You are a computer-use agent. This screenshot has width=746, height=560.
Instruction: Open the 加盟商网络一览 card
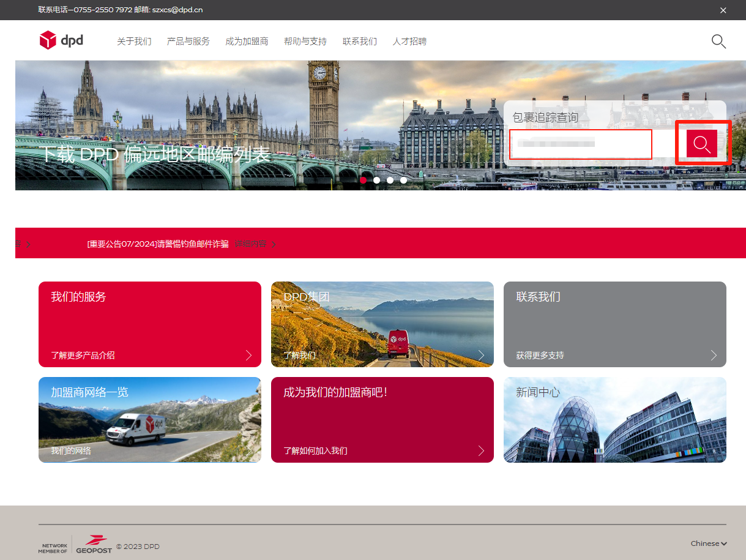click(x=150, y=420)
